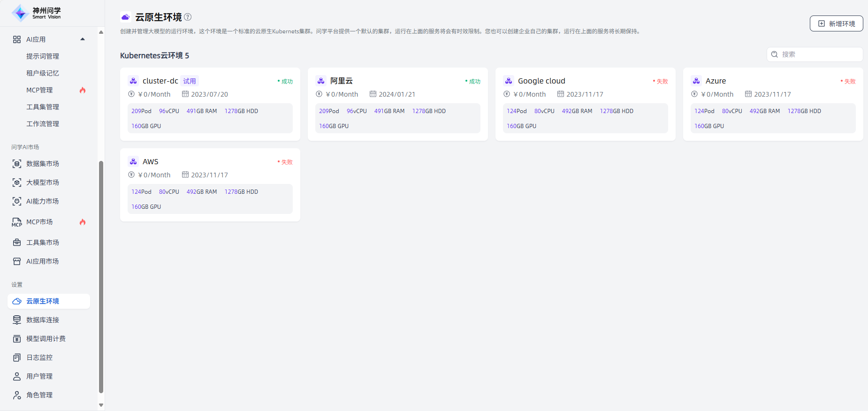Go to AI应用市场 page

coord(43,261)
